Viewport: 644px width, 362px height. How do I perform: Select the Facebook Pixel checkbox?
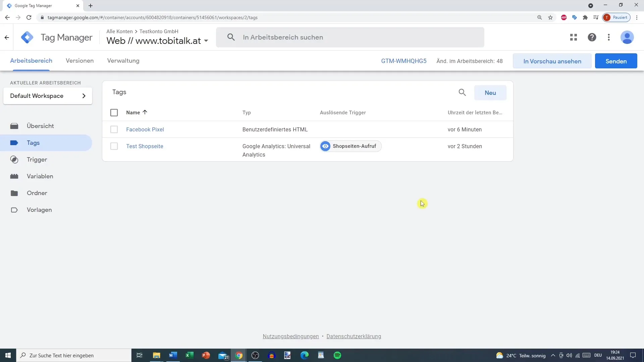pos(114,129)
